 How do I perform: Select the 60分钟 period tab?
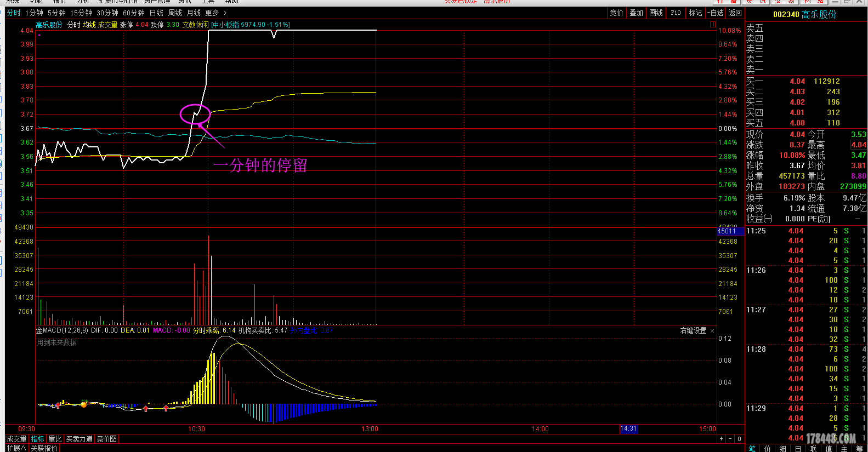[134, 13]
